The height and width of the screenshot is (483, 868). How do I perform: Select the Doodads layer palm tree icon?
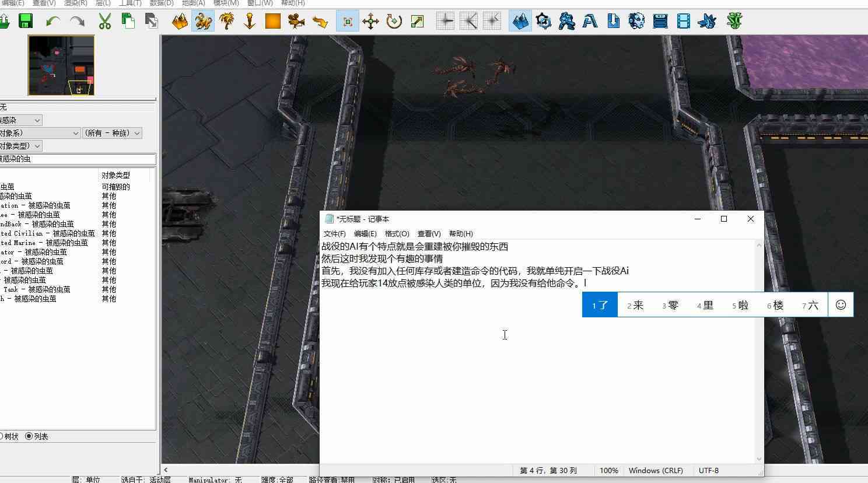point(226,22)
